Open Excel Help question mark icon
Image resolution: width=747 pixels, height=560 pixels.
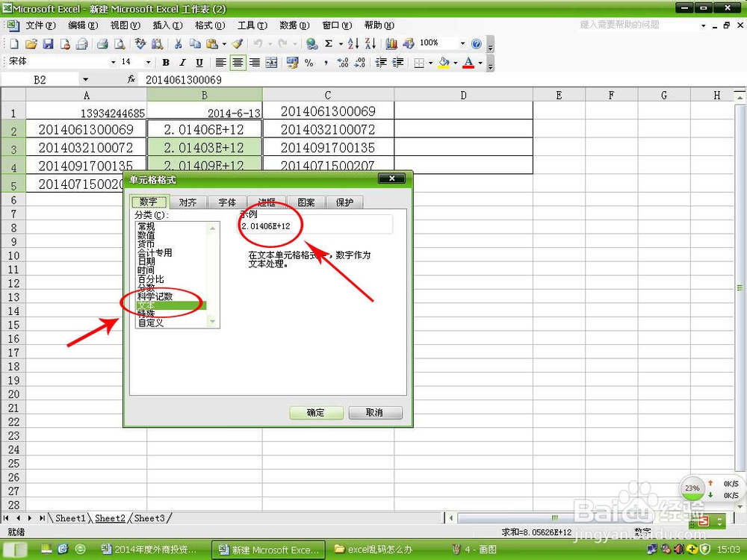476,44
